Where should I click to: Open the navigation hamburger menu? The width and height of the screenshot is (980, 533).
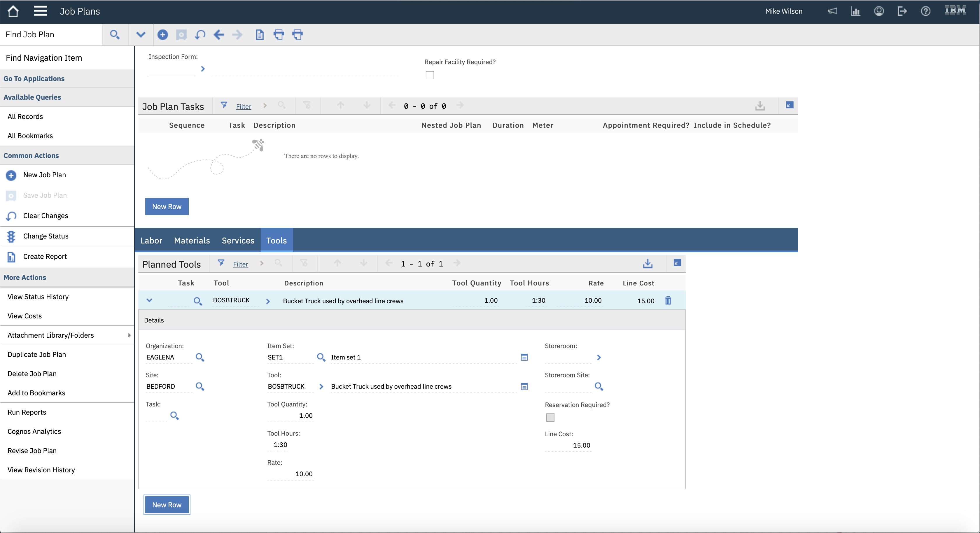[40, 11]
